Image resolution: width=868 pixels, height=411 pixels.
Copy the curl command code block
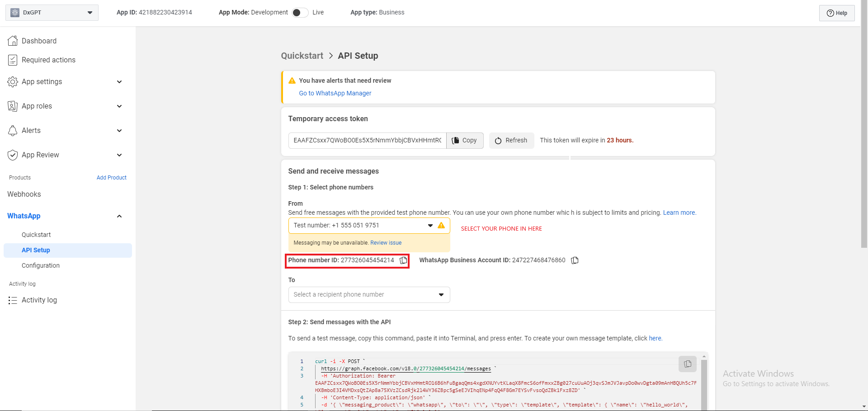click(687, 364)
